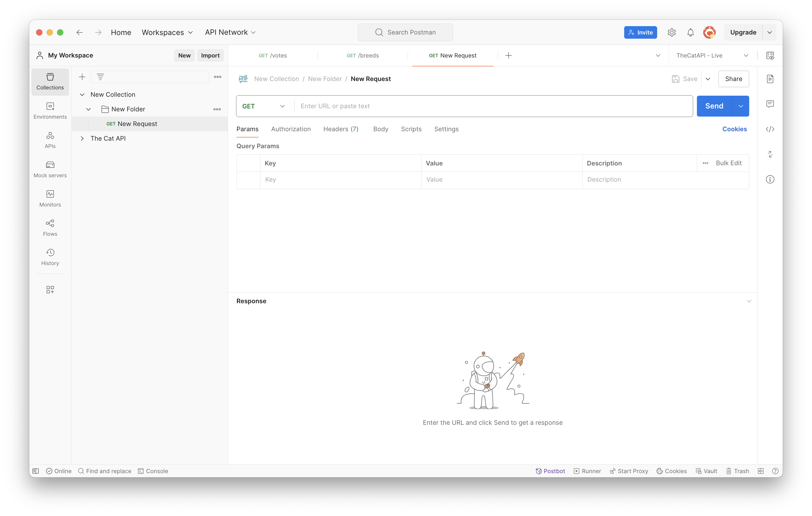This screenshot has width=812, height=516.
Task: Switch to the Authorization tab
Action: pos(291,129)
